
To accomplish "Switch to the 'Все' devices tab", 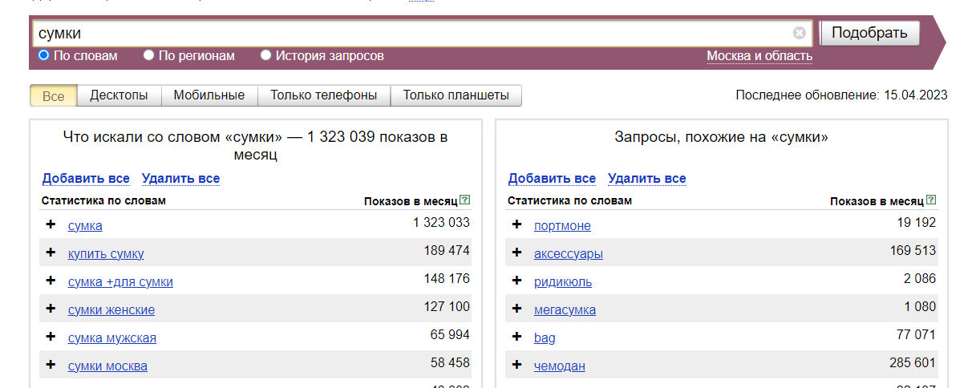I will point(53,96).
